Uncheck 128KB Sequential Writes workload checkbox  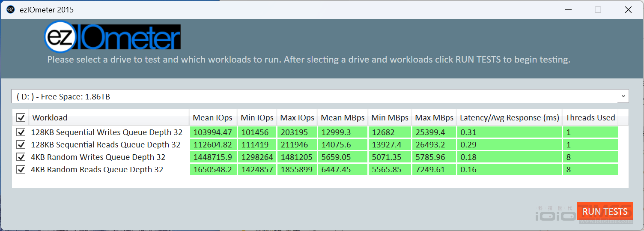(21, 132)
